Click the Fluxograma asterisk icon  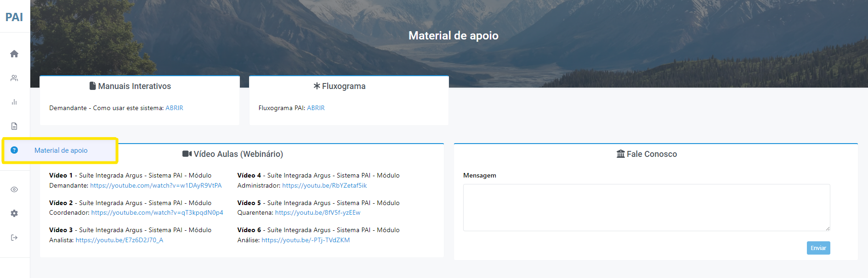pos(317,86)
